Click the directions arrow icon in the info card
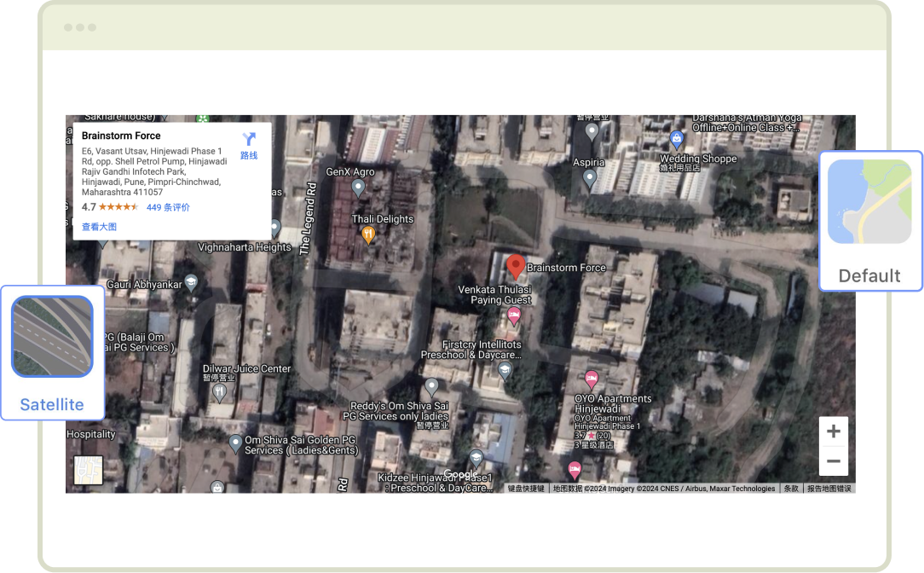Image resolution: width=924 pixels, height=573 pixels. (x=249, y=138)
